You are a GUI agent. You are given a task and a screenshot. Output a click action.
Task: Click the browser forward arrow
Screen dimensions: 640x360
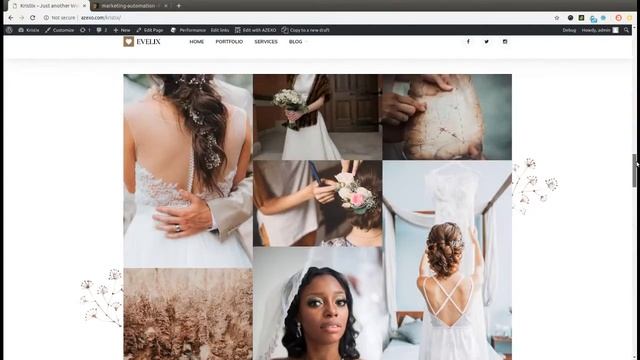(x=22, y=18)
